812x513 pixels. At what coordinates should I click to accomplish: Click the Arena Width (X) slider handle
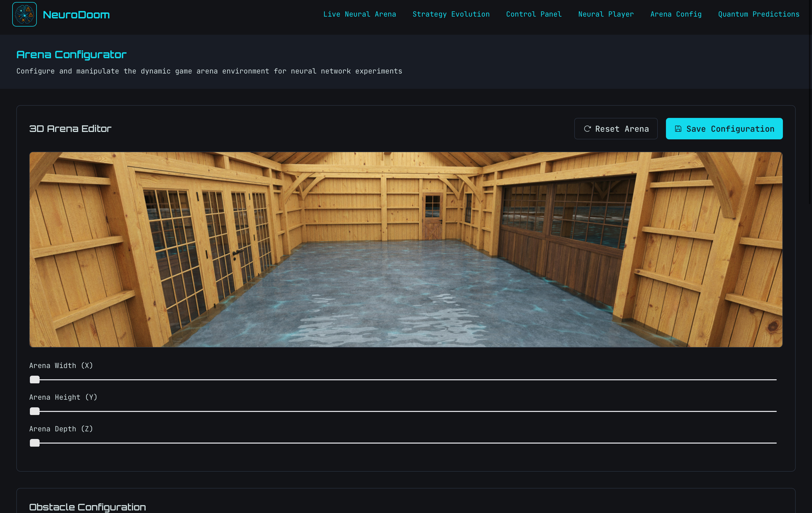click(x=35, y=380)
